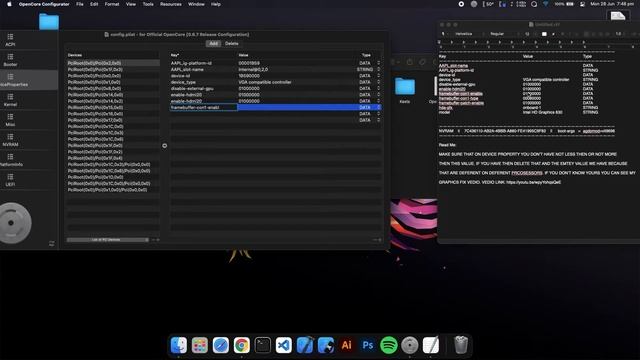Select device PciRoot(0x0)/Pci(0x1D,0x0)

(113, 177)
